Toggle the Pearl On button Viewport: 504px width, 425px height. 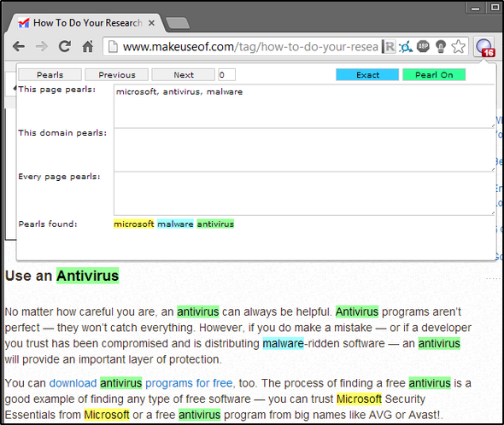tap(434, 75)
